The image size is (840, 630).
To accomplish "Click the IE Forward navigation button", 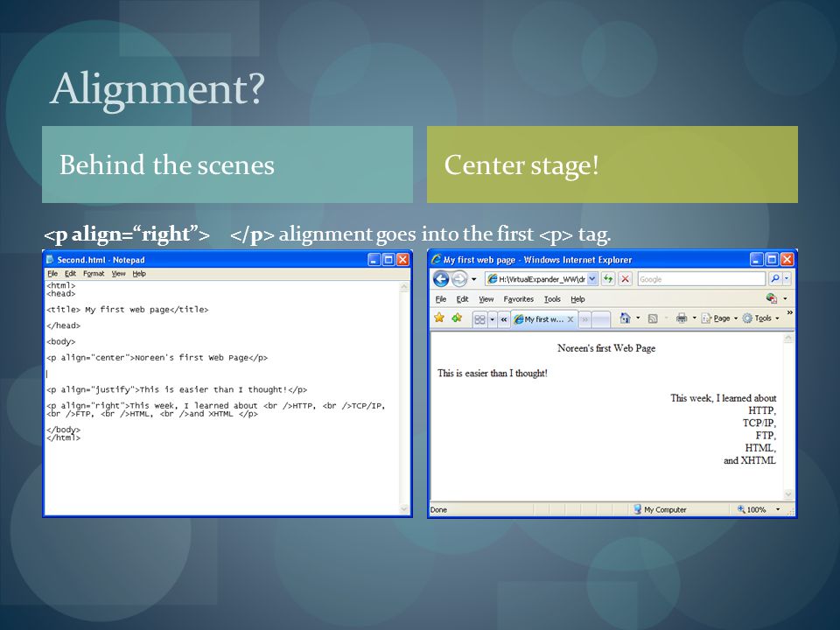I will tap(459, 279).
